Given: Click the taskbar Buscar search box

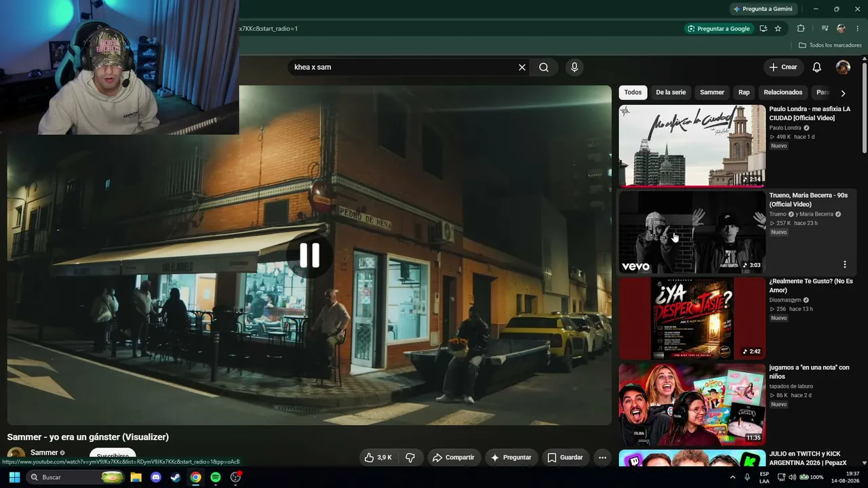Looking at the screenshot, I should pyautogui.click(x=77, y=477).
